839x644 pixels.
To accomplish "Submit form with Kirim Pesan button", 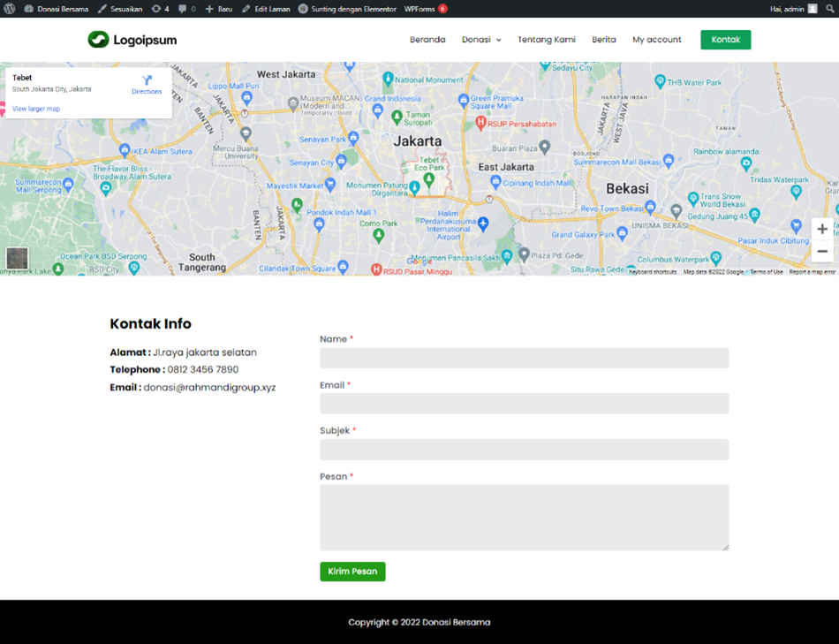I will (352, 572).
